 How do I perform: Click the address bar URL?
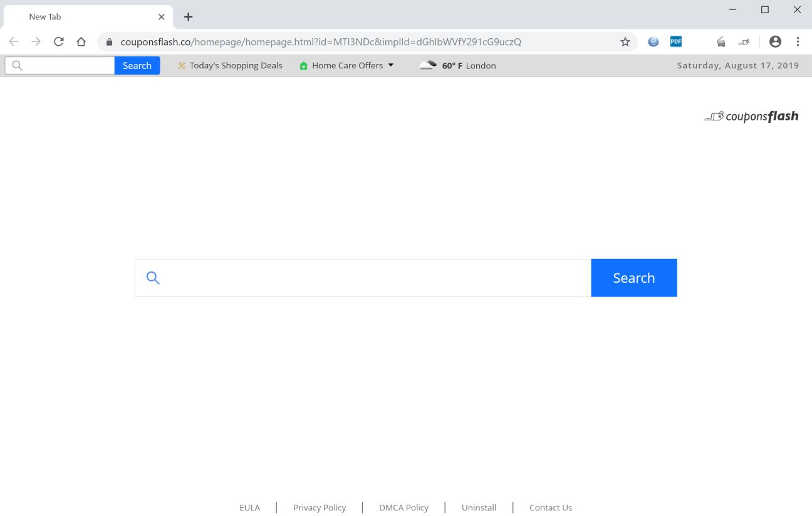click(x=321, y=42)
